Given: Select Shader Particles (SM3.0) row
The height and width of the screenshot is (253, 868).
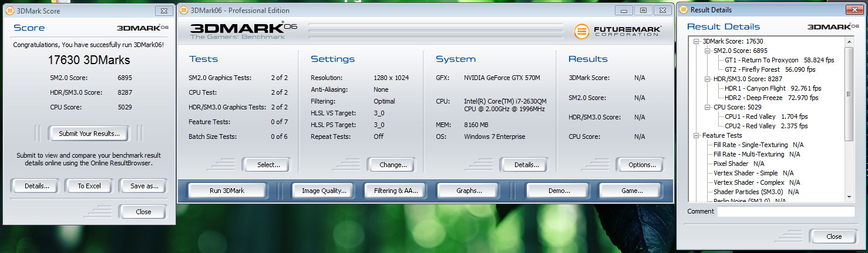Looking at the screenshot, I should pos(756,192).
